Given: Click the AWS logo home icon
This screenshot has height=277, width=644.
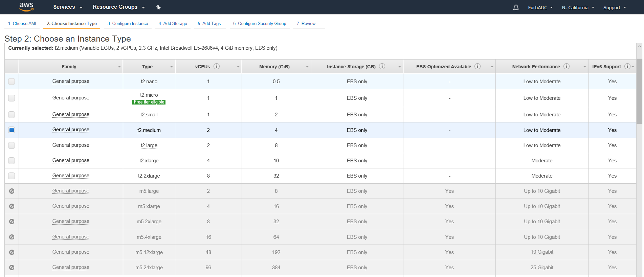Looking at the screenshot, I should click(x=26, y=7).
